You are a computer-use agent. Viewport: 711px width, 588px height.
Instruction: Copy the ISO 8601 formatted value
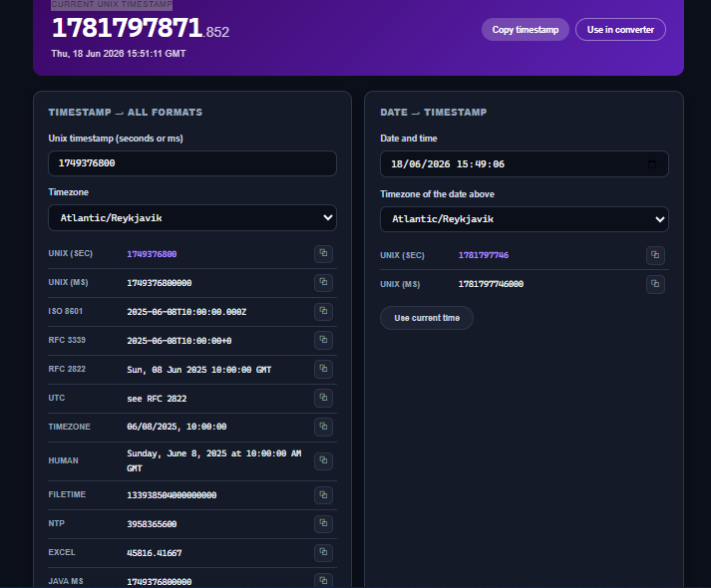pos(323,312)
